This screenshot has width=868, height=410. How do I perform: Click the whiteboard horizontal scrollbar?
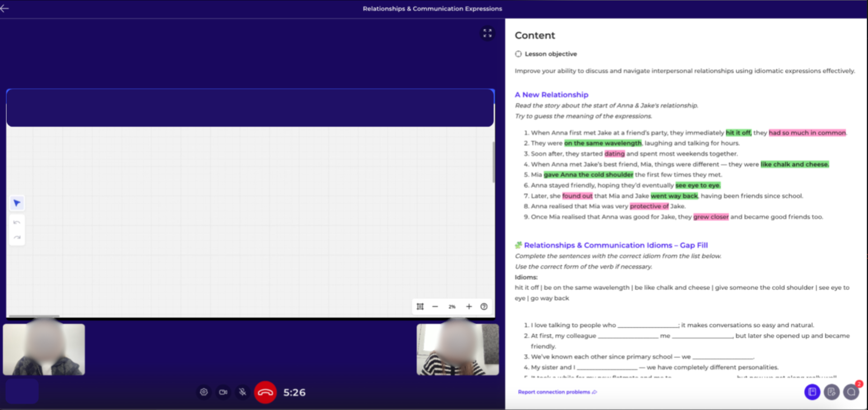coord(34,316)
